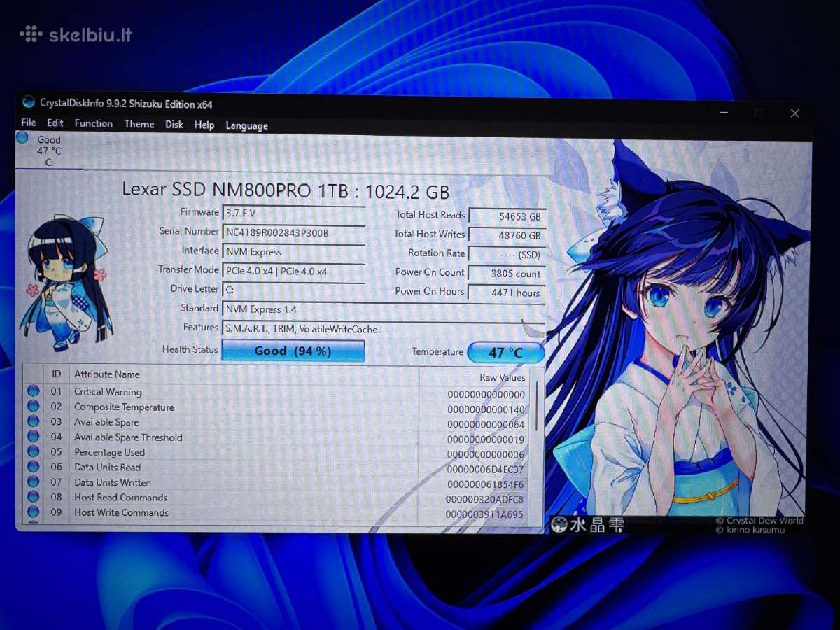This screenshot has height=630, width=840.
Task: Click the ID column header
Action: (56, 374)
